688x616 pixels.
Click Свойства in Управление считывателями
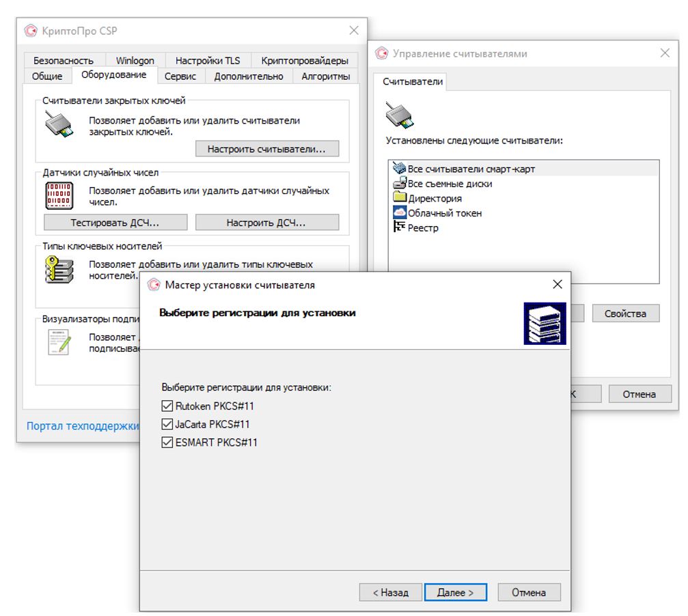pyautogui.click(x=626, y=313)
